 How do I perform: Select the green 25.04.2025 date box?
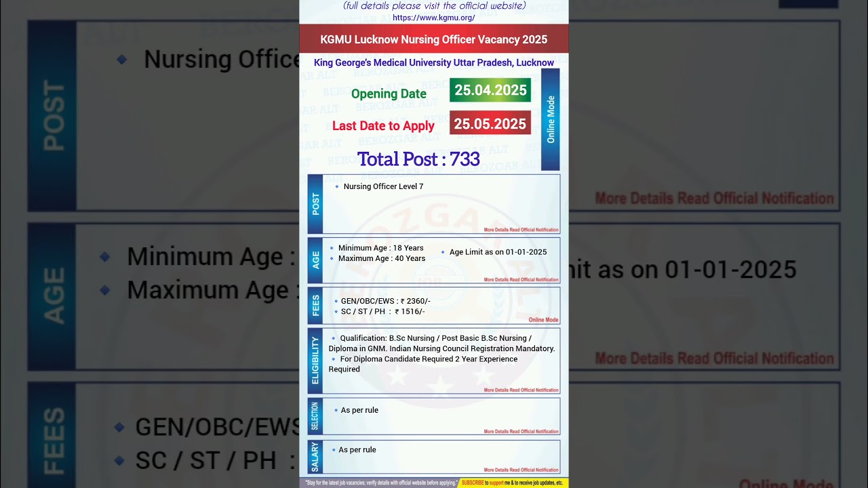pos(490,90)
